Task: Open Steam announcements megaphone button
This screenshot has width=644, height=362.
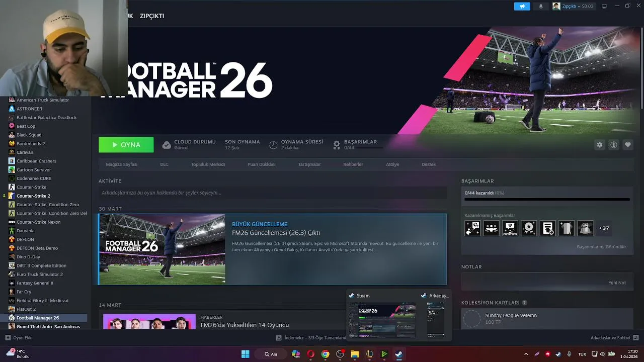Action: (522, 6)
